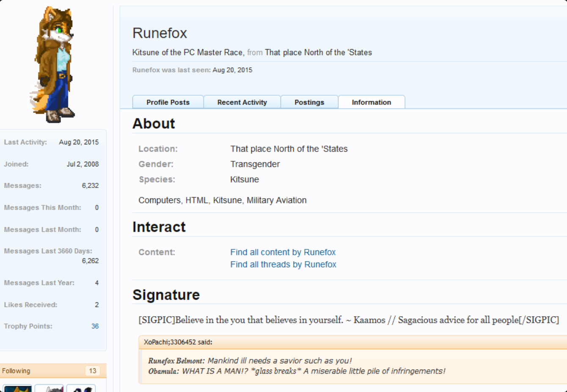Click the 'That place North of the 'States' header location
Screen dimensions: 567x392
pos(318,52)
